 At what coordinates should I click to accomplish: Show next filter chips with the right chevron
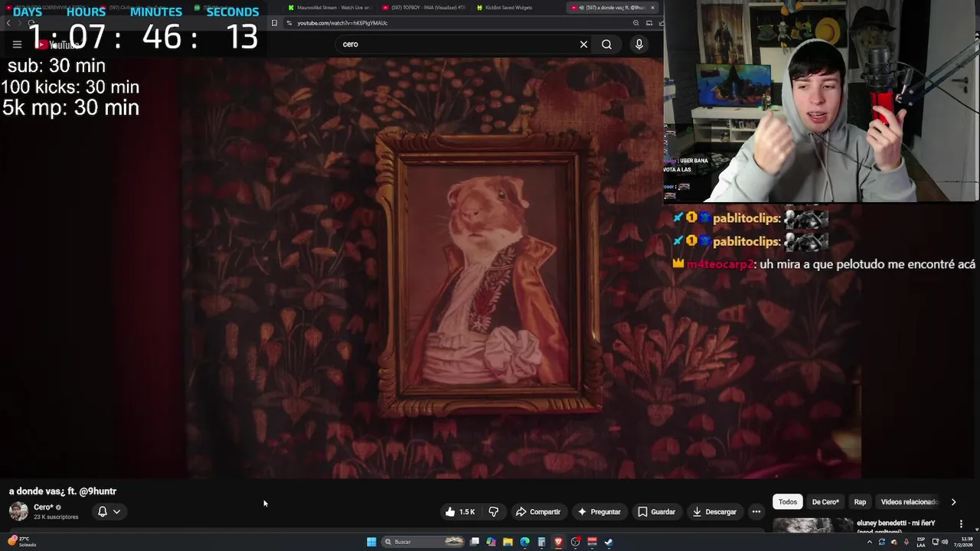(x=953, y=502)
